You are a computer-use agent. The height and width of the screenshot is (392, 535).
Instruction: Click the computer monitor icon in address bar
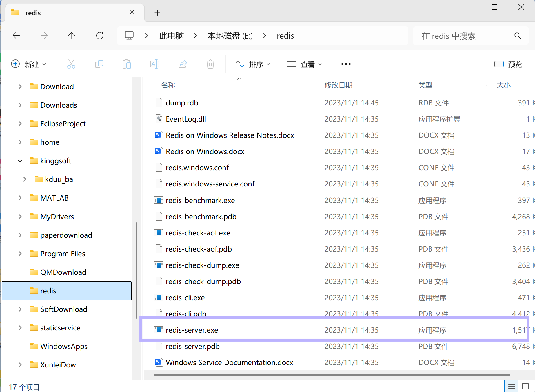(129, 35)
